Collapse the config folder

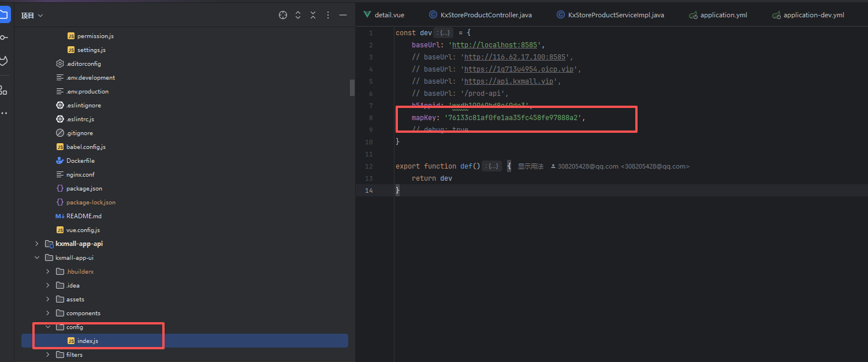pyautogui.click(x=48, y=327)
